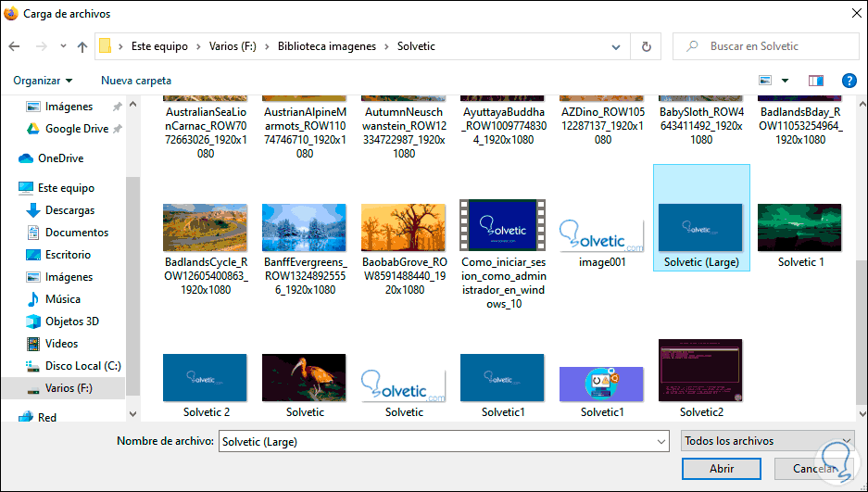Click navigation pane scroll up arrow
This screenshot has height=492, width=868.
pos(132,104)
